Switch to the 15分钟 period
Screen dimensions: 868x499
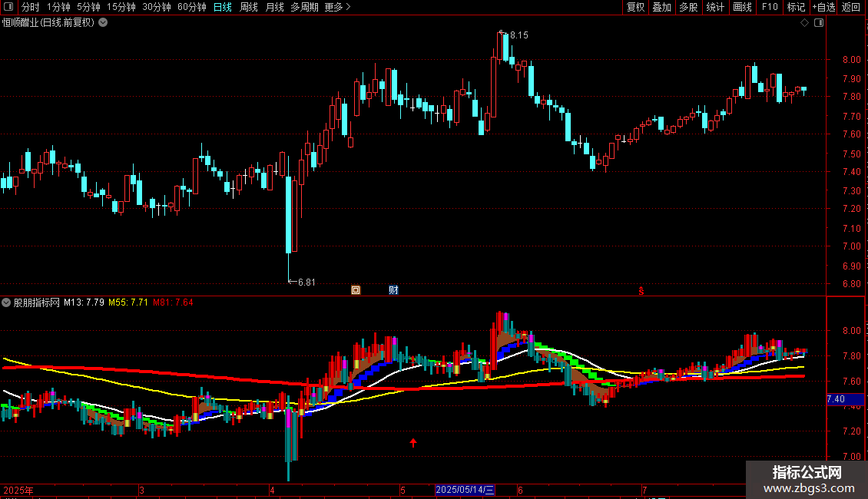121,7
